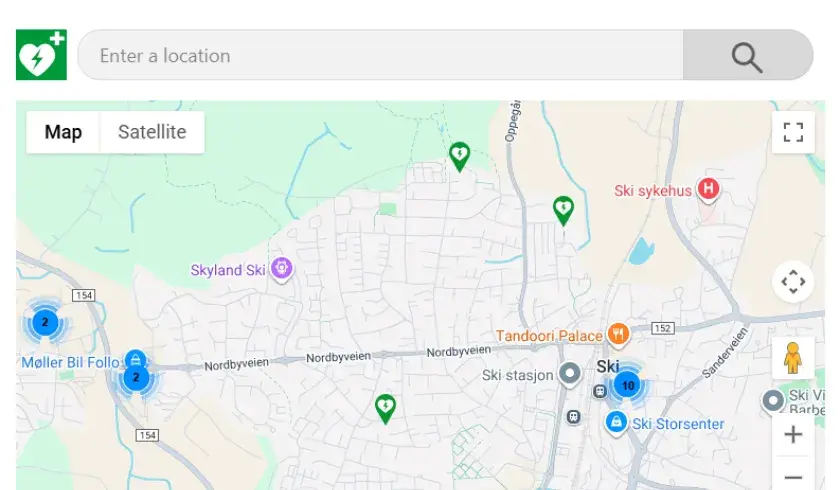Zoom out of the map
840x490 pixels.
(x=793, y=476)
